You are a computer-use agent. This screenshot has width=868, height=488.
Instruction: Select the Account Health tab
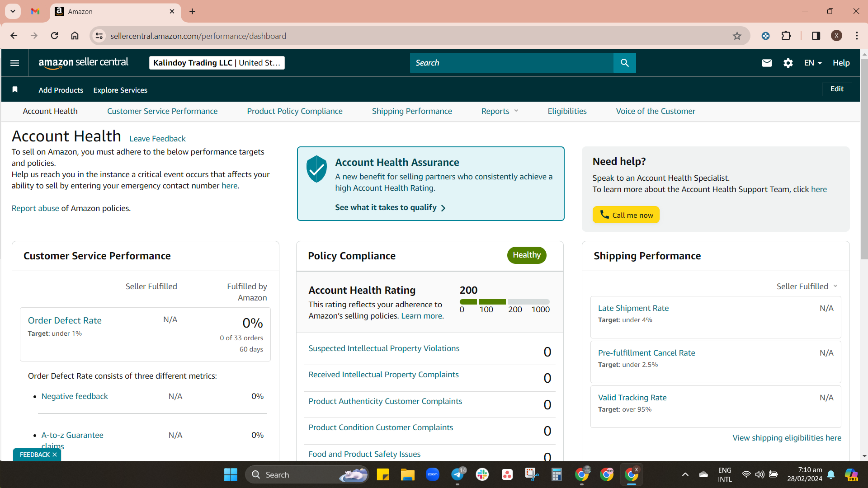pos(50,111)
